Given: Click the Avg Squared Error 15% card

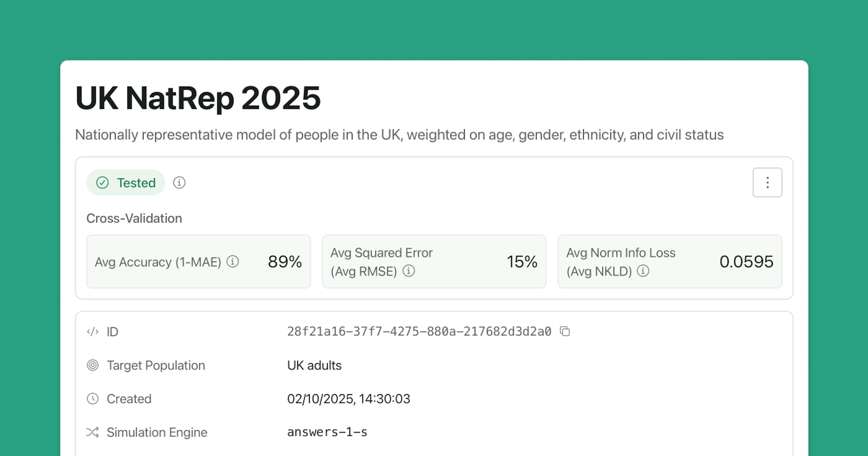Looking at the screenshot, I should pos(434,261).
